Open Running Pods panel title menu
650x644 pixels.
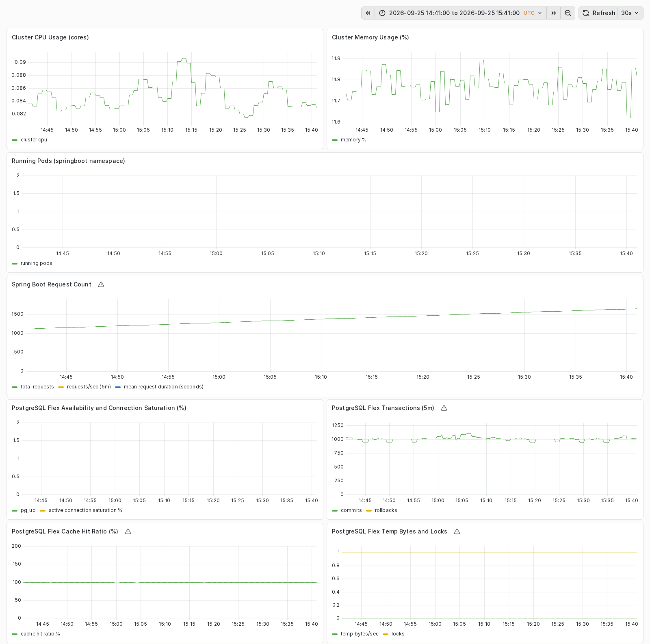pos(68,161)
